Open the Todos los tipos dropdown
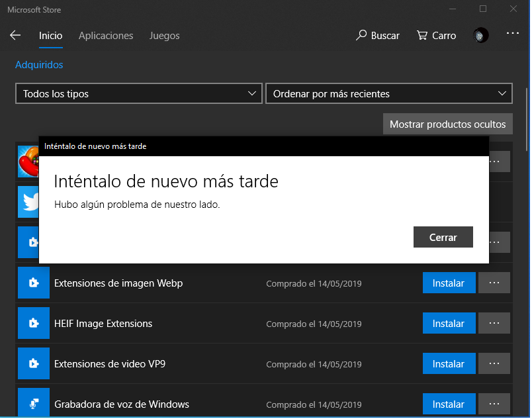The image size is (532, 419). (139, 93)
